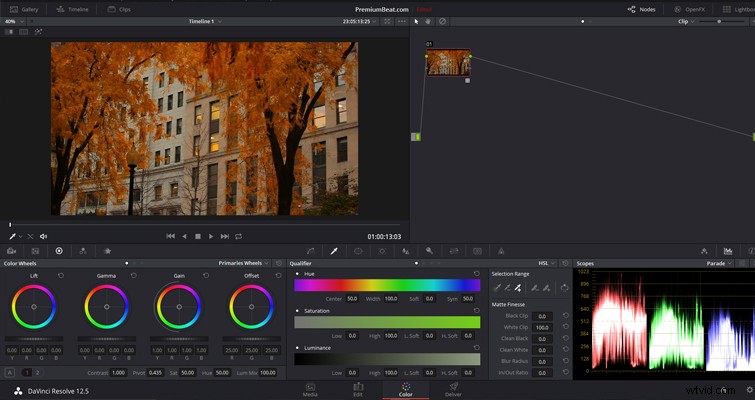The height and width of the screenshot is (400, 755).
Task: Click the Hue spectrum bar
Action: coord(387,285)
